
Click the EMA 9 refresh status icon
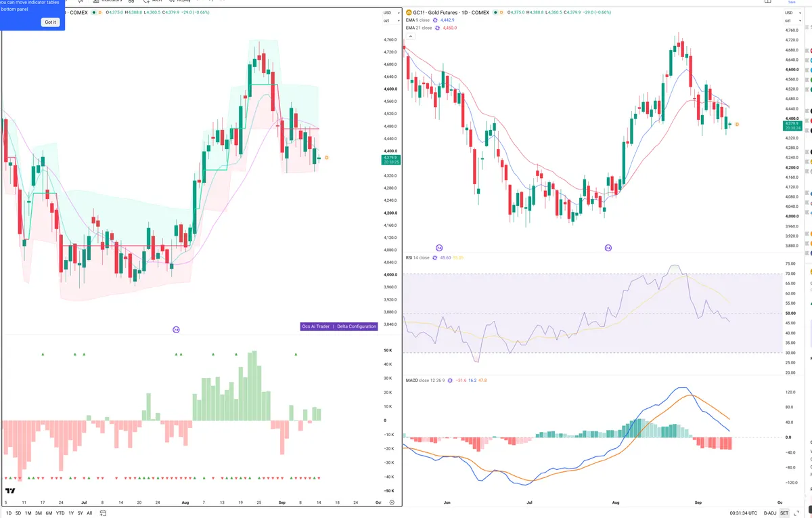coord(435,21)
